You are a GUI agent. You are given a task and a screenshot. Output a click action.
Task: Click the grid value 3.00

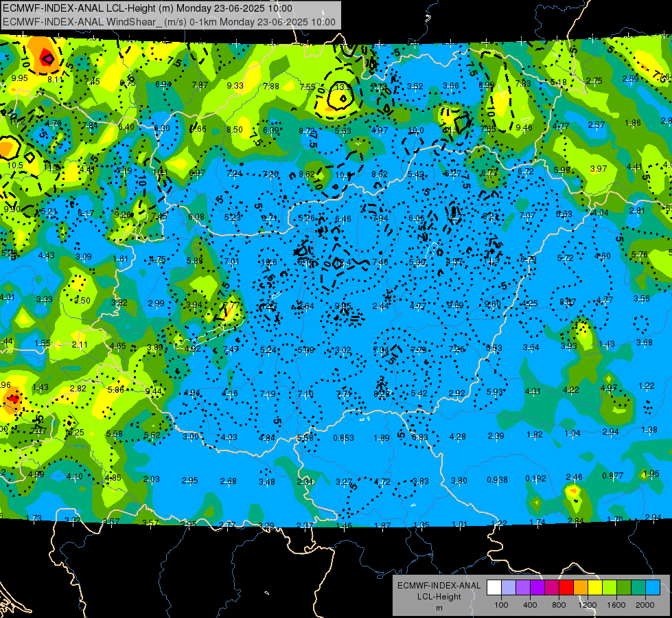click(191, 436)
